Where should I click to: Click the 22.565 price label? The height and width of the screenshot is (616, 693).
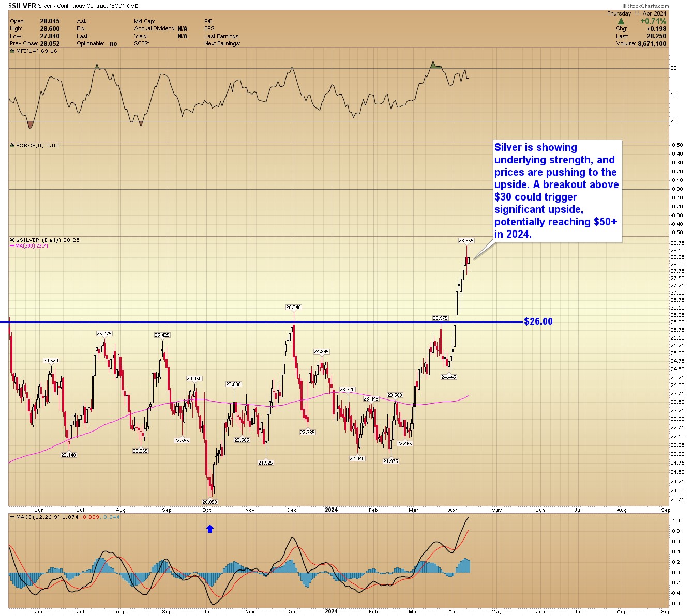click(242, 440)
